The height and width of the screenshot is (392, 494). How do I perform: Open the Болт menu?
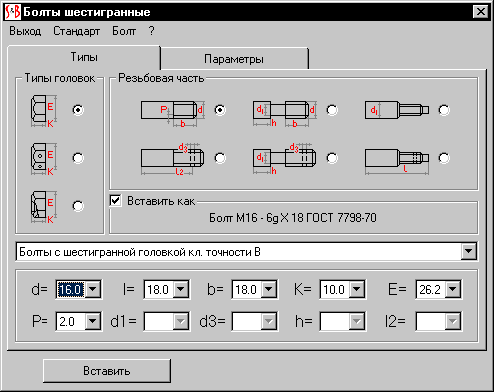pyautogui.click(x=124, y=31)
